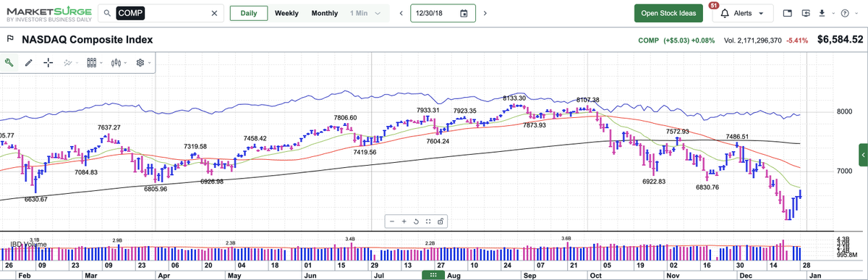Click the 7486.51 December label

pos(737,137)
